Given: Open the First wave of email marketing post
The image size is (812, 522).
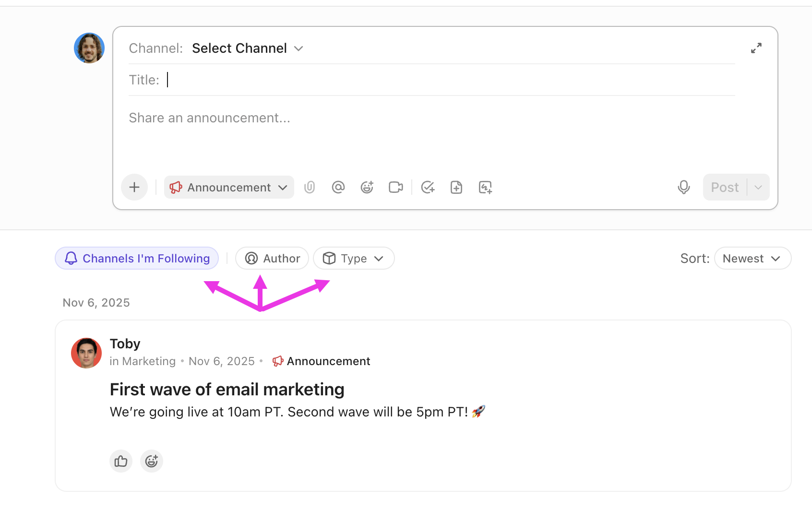Looking at the screenshot, I should (227, 389).
